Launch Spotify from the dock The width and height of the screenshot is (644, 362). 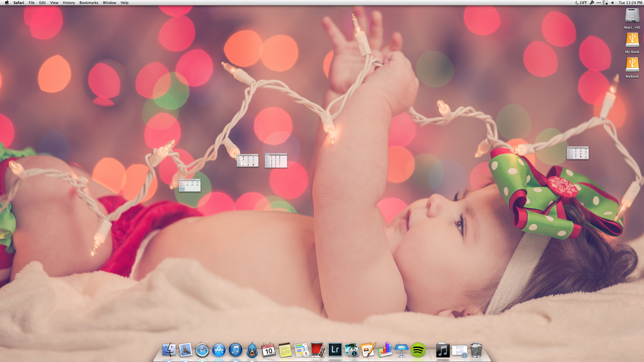(418, 350)
